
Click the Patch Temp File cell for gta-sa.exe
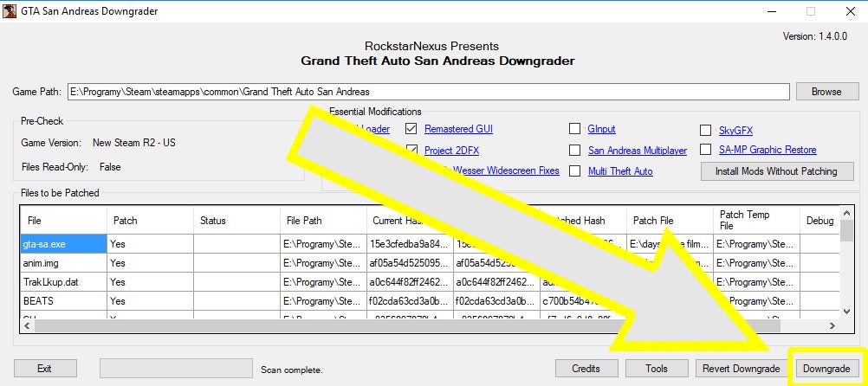[x=757, y=244]
